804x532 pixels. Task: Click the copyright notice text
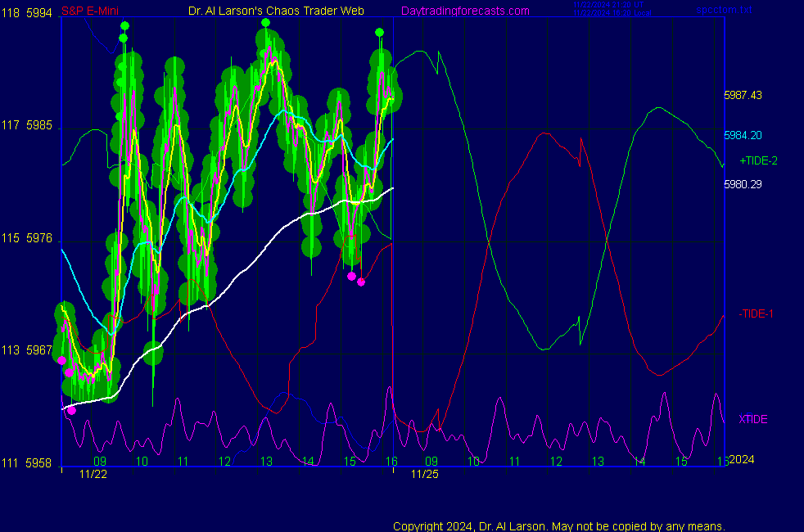(559, 526)
